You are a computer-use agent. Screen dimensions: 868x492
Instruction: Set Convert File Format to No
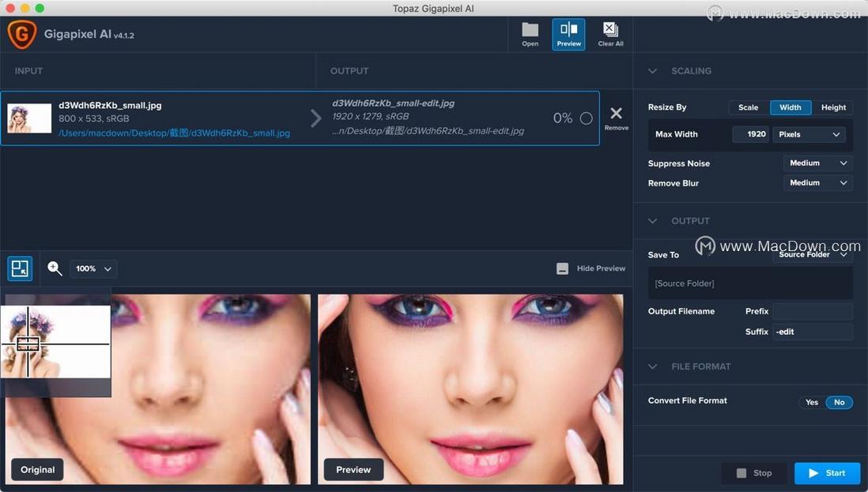(840, 403)
